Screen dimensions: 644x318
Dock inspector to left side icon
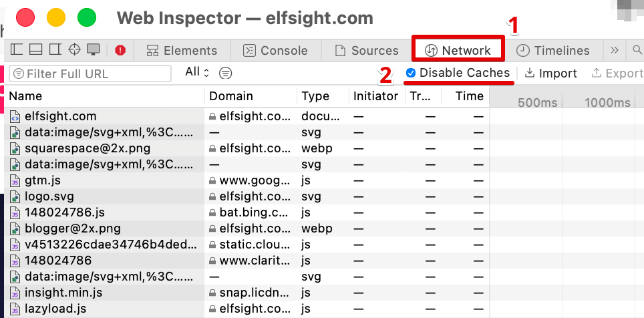coord(17,49)
